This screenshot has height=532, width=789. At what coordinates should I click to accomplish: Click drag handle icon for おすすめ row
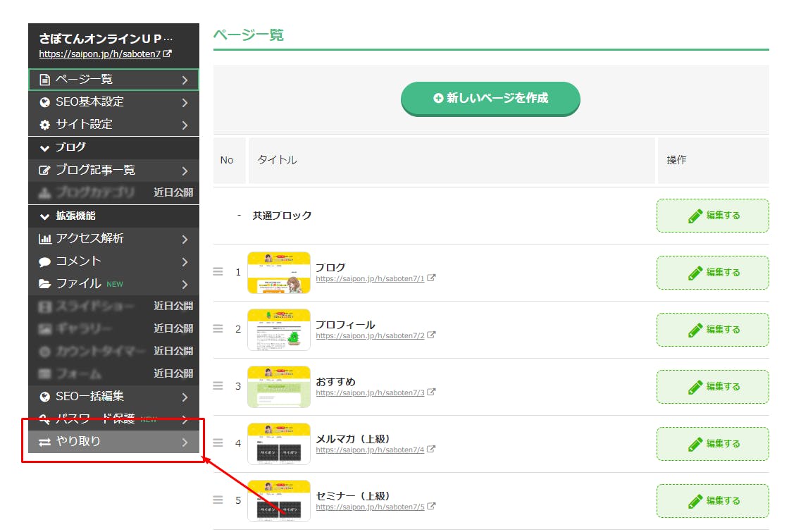click(218, 385)
